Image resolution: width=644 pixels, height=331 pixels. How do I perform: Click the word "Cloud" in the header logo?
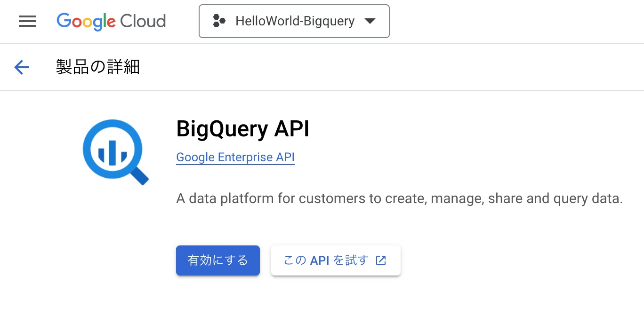click(143, 21)
